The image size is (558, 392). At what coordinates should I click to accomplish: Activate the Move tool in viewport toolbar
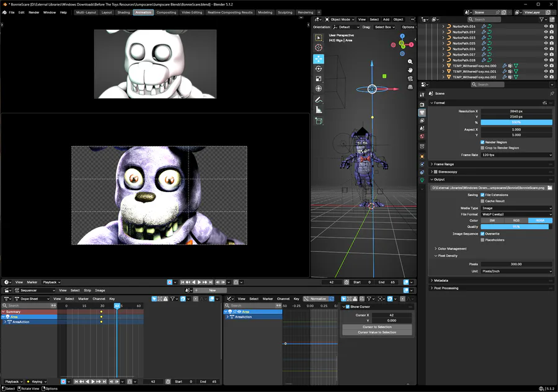[x=319, y=59]
